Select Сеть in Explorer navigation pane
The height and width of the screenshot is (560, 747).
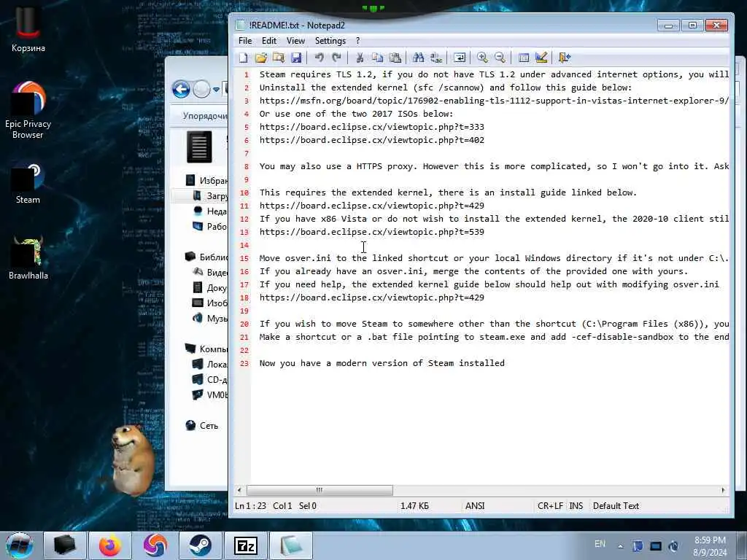(202, 426)
